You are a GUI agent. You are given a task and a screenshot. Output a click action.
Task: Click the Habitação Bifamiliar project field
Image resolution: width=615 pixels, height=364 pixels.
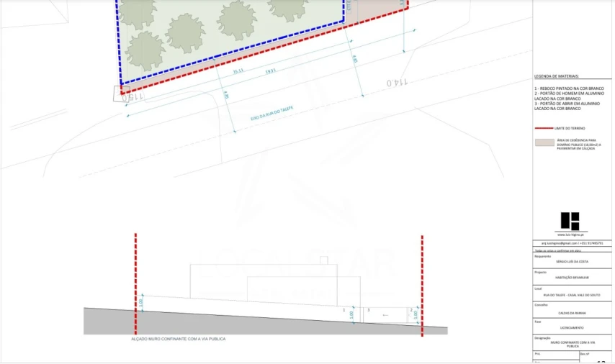pos(572,278)
